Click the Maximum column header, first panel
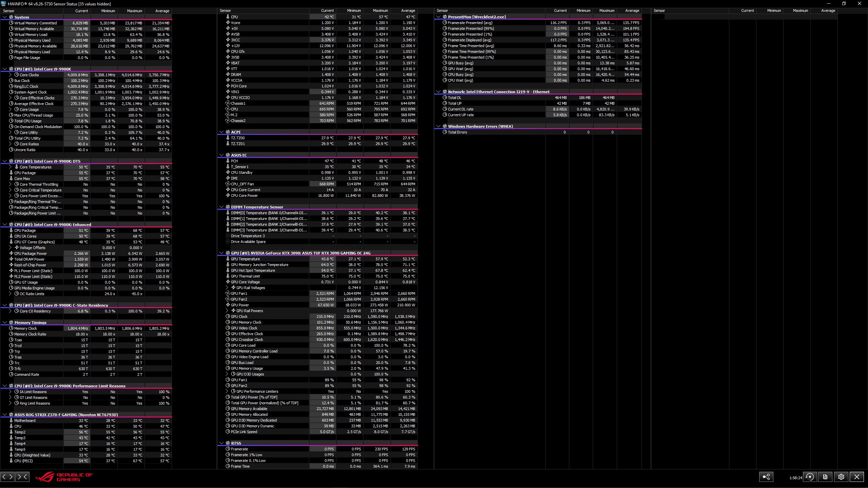The height and width of the screenshot is (488, 868). [134, 11]
